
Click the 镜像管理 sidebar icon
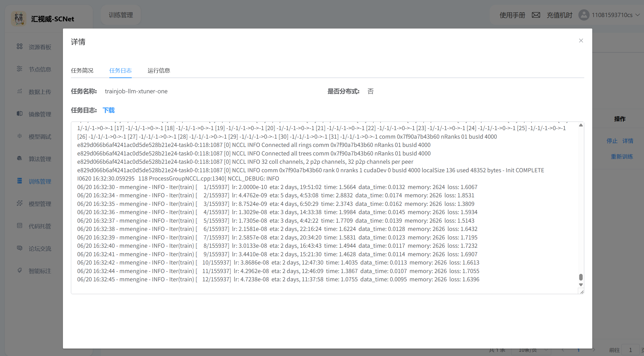pos(19,114)
